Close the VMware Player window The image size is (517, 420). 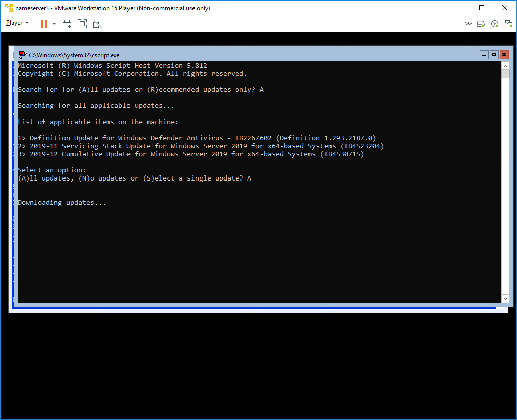pos(505,8)
